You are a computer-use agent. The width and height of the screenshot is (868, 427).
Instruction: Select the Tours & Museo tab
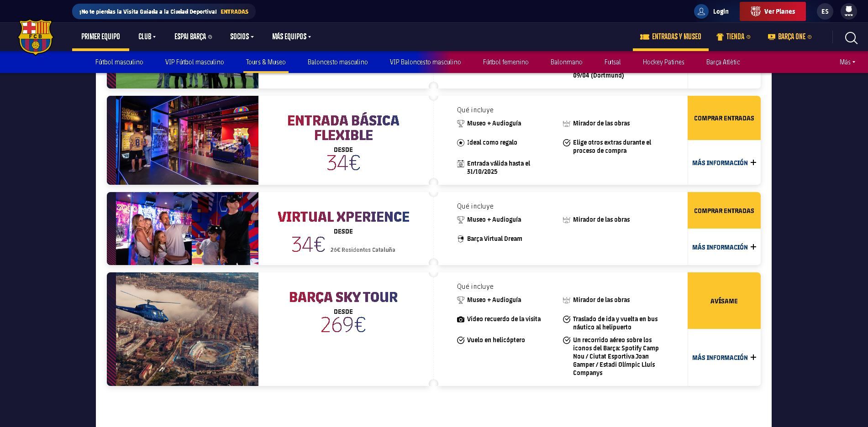(266, 62)
